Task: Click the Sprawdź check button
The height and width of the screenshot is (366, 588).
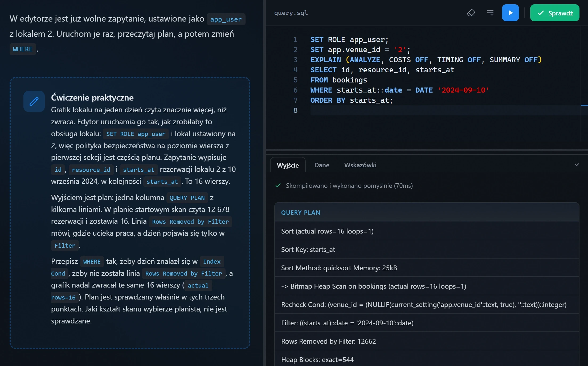Action: tap(555, 13)
